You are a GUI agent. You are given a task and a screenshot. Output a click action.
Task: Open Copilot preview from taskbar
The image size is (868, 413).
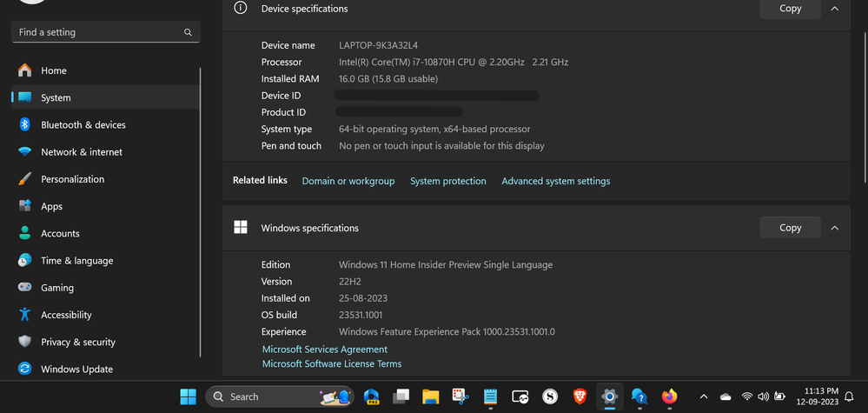point(371,396)
